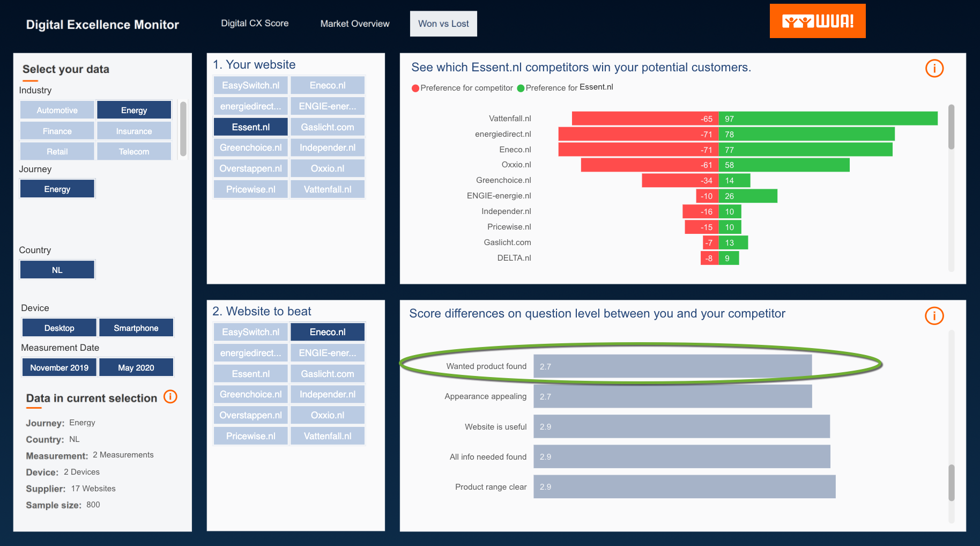
Task: Open info icon for competitors chart
Action: click(934, 69)
